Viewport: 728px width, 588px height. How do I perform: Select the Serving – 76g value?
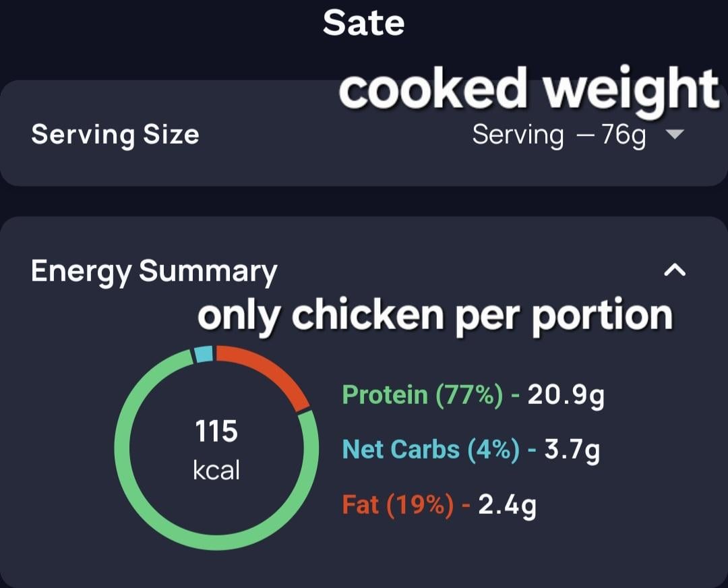[x=559, y=136]
